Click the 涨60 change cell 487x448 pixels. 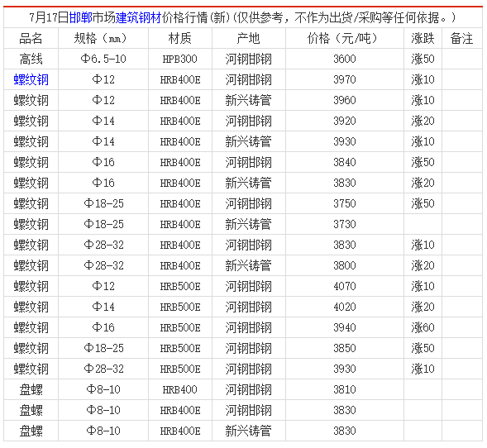[x=423, y=327]
